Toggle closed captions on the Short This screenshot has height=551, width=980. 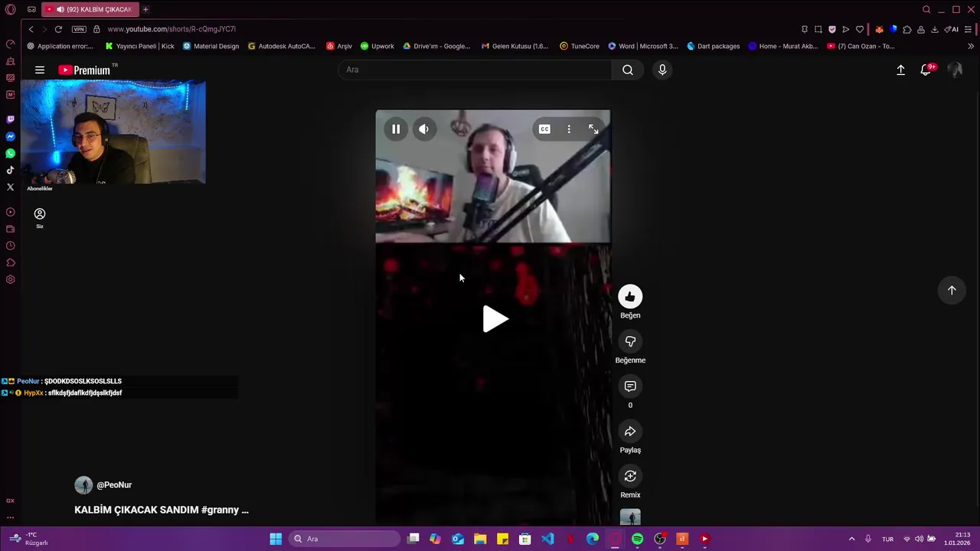pos(544,129)
